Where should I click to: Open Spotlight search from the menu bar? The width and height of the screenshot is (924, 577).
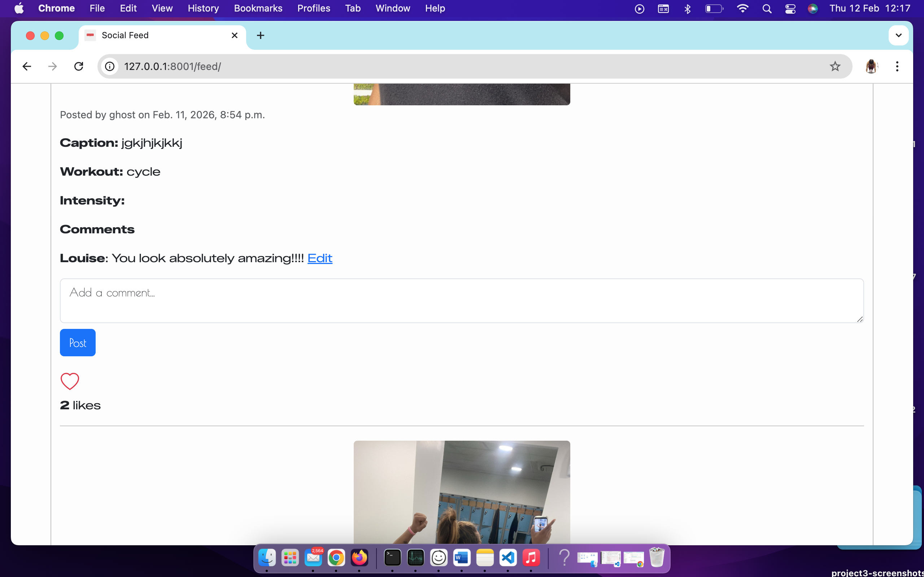(767, 8)
